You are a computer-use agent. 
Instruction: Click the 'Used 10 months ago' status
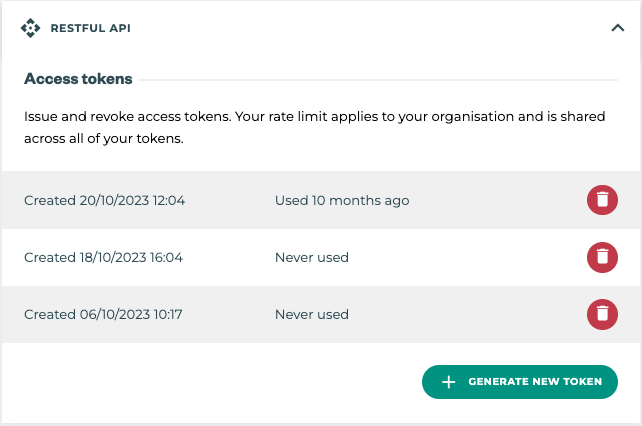[342, 200]
